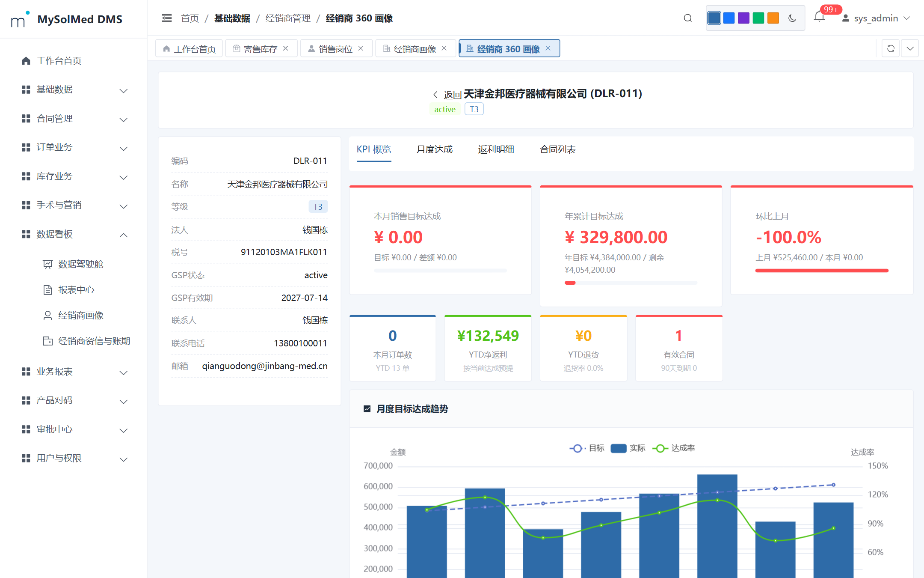
Task: Expand the 手术与营销 sidebar menu
Action: (74, 206)
